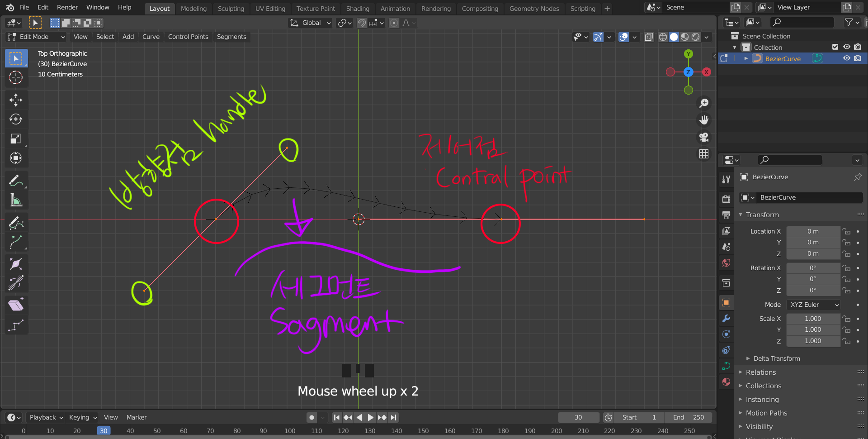
Task: Open the Tool properties tab
Action: pos(726,179)
